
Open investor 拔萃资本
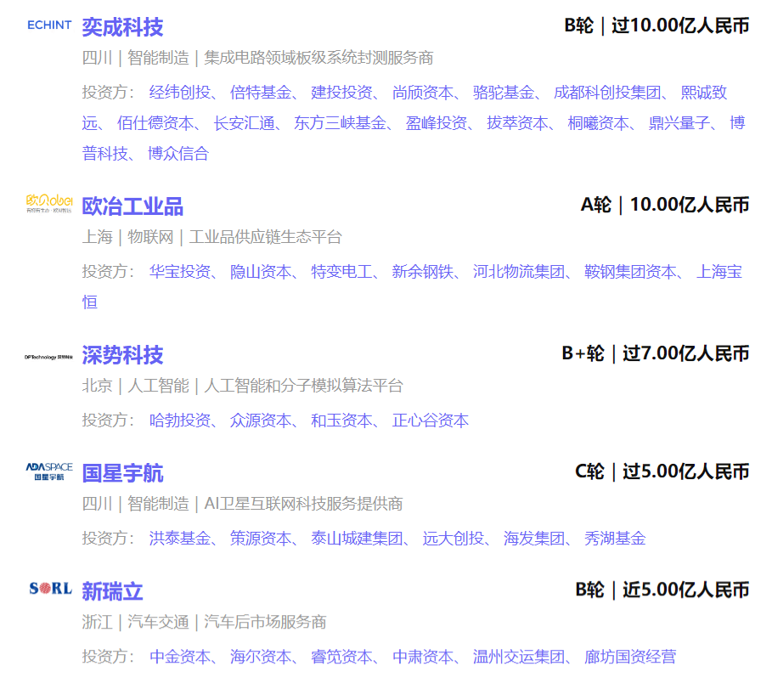517,123
